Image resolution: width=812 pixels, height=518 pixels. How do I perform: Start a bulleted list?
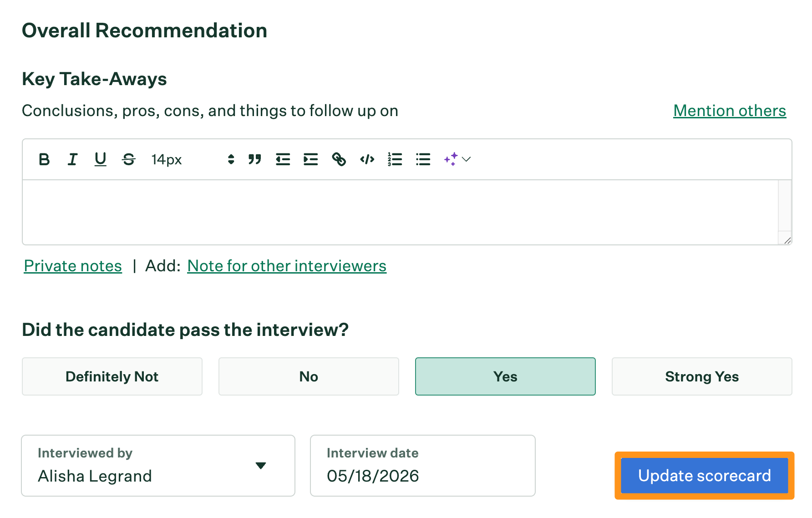[x=423, y=159]
